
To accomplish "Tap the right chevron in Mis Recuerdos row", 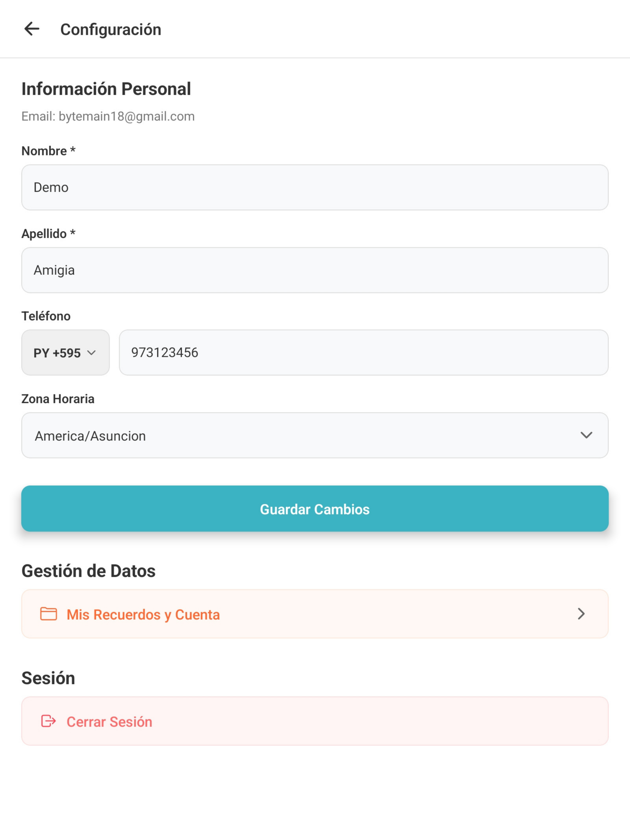I will (581, 614).
